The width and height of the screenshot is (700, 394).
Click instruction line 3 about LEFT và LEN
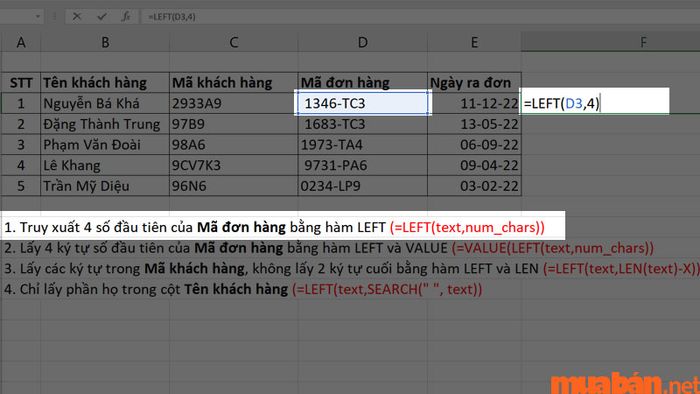(352, 269)
